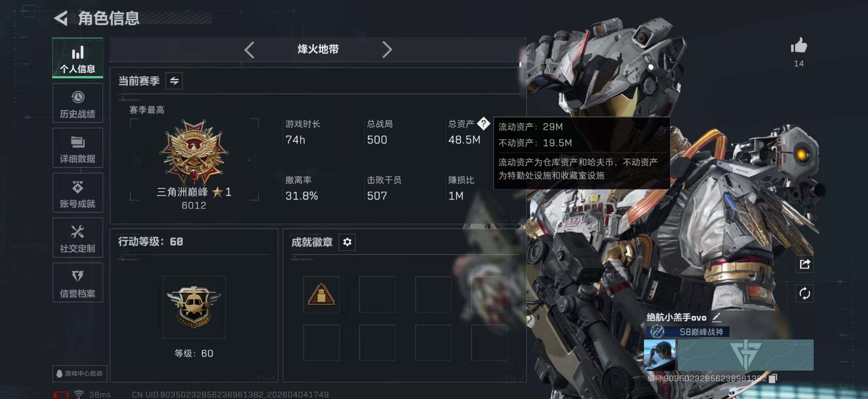Switch to the previous mode with the left chevron

click(x=249, y=50)
